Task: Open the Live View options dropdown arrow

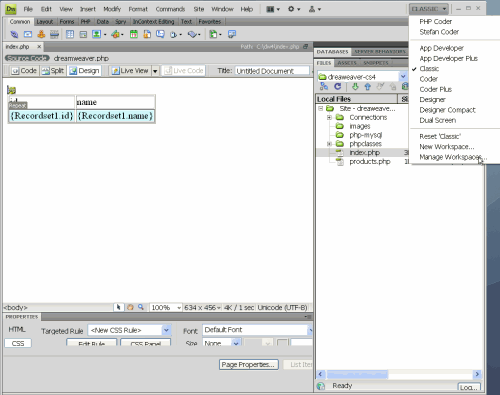Action: pyautogui.click(x=155, y=71)
